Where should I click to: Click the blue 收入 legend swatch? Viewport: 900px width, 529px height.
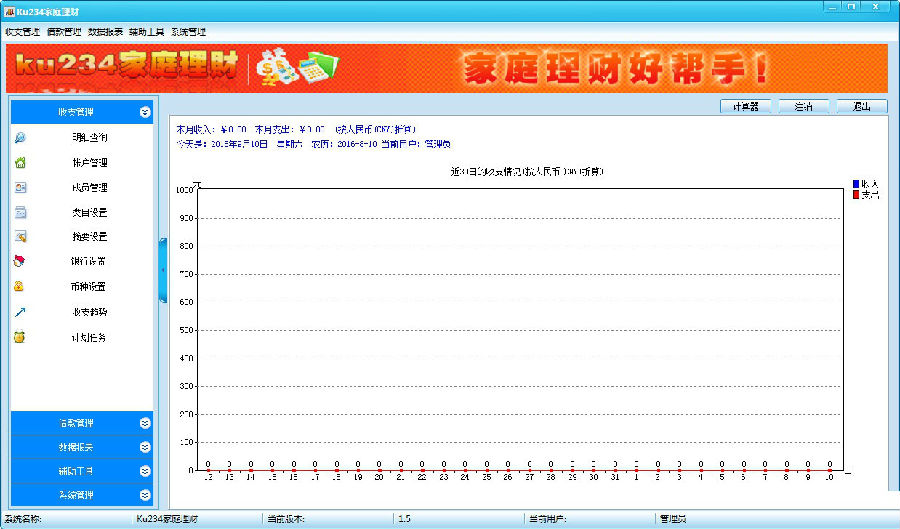(856, 184)
